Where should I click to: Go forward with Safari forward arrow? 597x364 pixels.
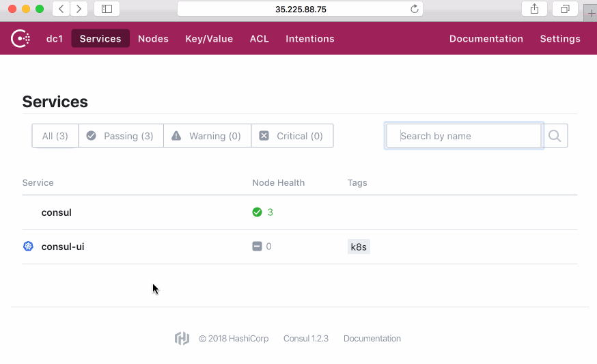tap(79, 9)
